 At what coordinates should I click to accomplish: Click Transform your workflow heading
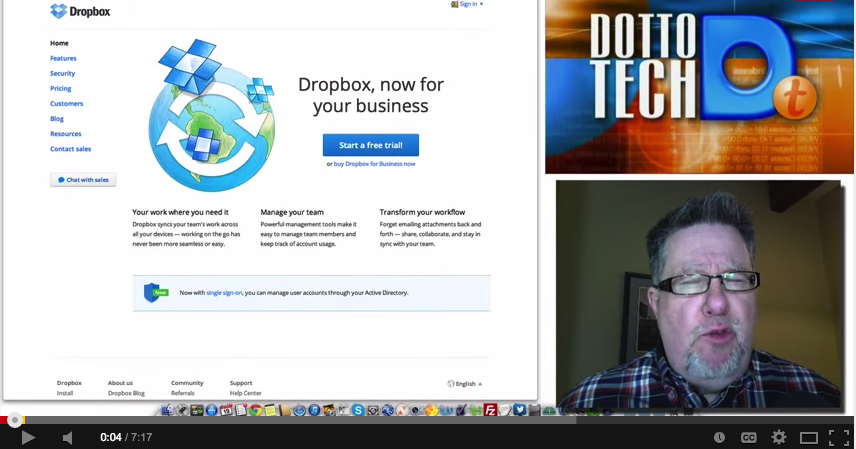pyautogui.click(x=423, y=212)
